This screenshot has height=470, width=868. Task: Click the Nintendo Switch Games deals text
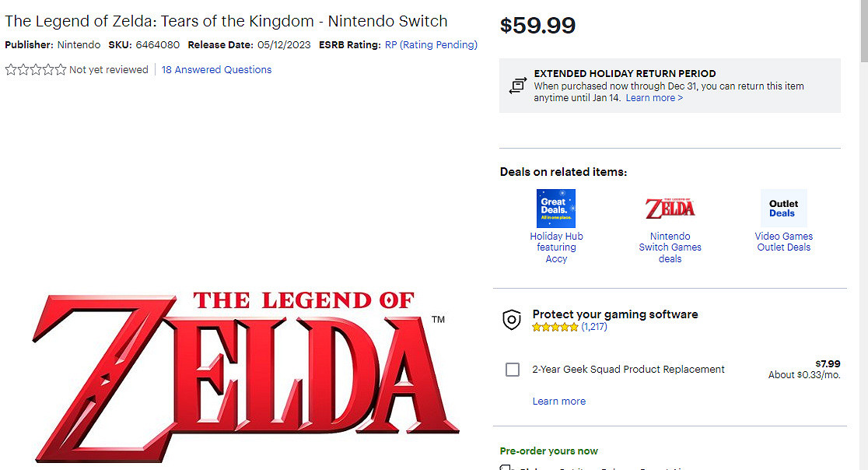(x=670, y=247)
